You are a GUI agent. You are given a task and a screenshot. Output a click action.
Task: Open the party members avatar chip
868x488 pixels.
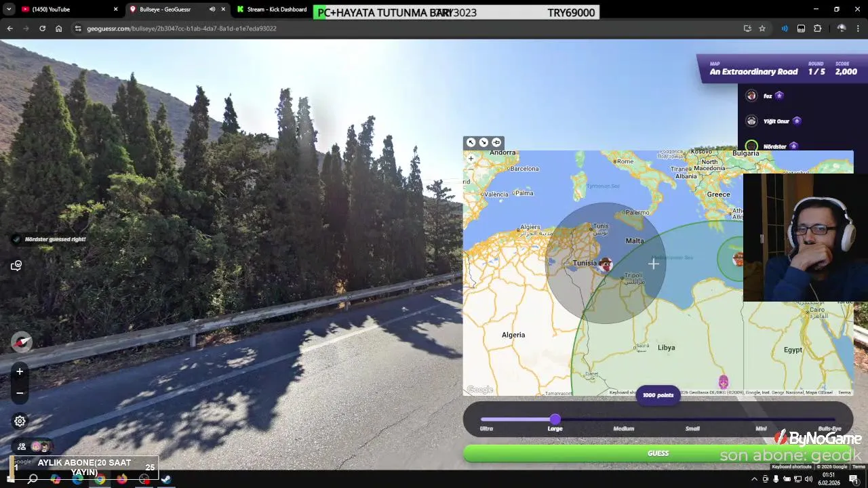click(x=34, y=447)
